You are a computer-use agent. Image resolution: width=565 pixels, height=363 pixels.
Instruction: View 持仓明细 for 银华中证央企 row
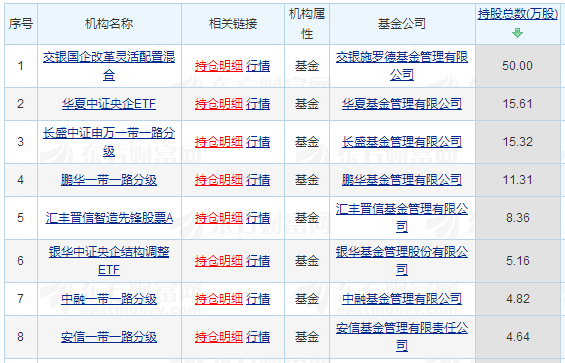(x=219, y=261)
